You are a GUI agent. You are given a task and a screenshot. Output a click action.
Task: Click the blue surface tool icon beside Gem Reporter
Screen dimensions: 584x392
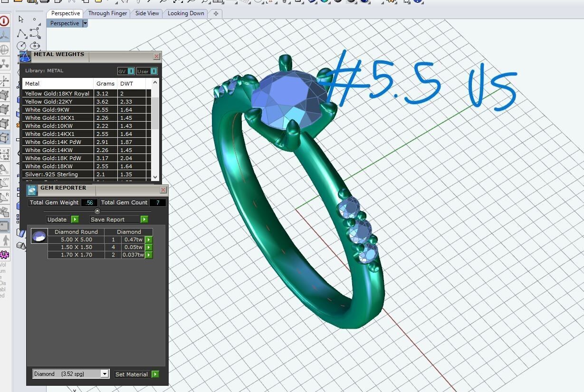(x=21, y=232)
